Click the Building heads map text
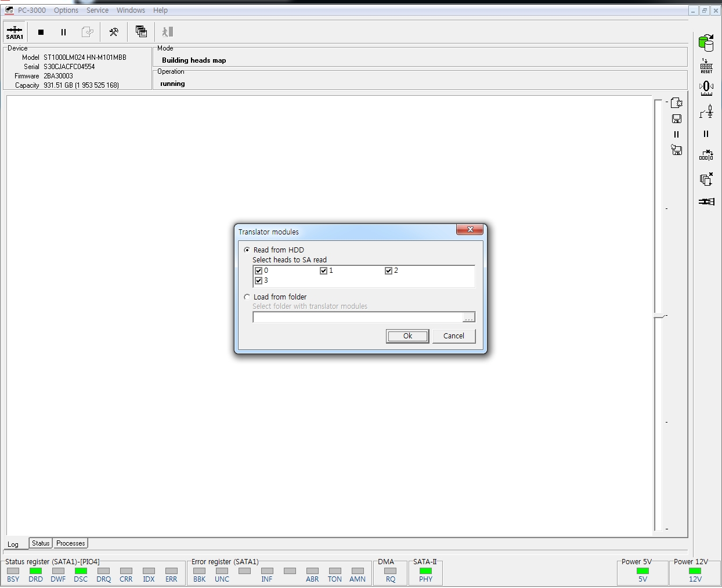This screenshot has height=588, width=722. pyautogui.click(x=194, y=60)
